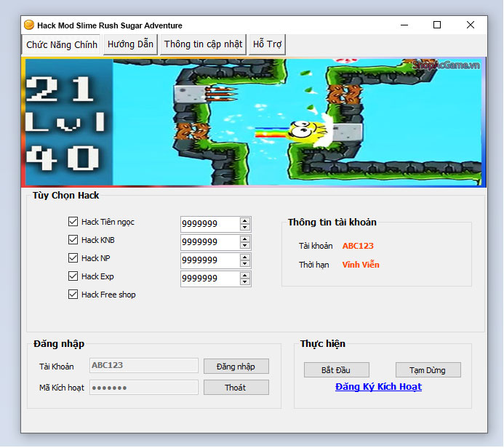
Task: Decrease the Hack Tiên ngọc value with down arrow
Action: point(245,227)
